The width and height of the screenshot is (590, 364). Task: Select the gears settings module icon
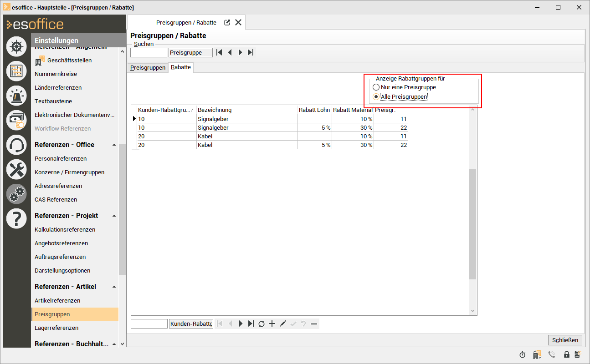tap(16, 194)
